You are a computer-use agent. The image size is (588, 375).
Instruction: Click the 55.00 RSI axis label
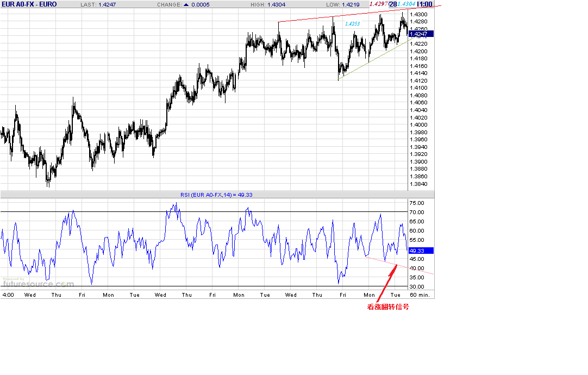point(417,240)
